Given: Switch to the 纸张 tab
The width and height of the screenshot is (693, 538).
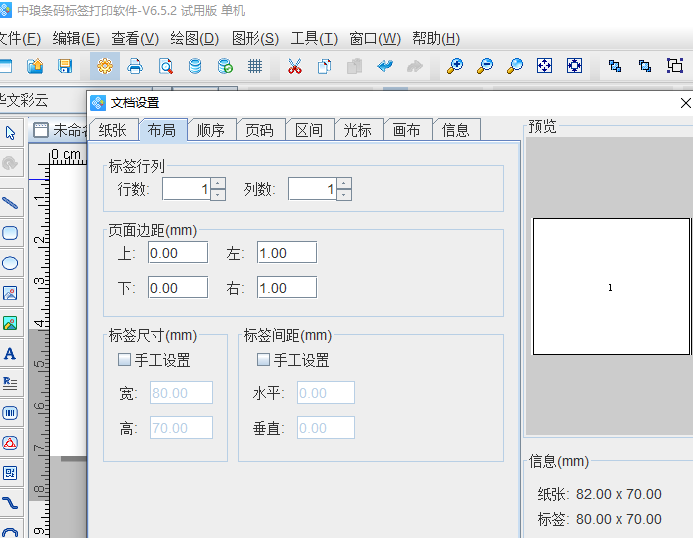Looking at the screenshot, I should [x=113, y=130].
